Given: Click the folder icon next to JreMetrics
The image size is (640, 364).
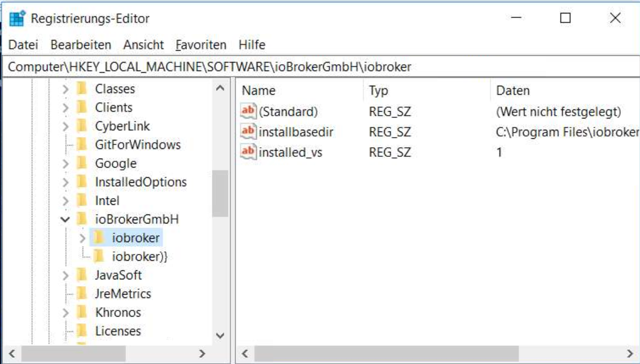Looking at the screenshot, I should (x=82, y=293).
